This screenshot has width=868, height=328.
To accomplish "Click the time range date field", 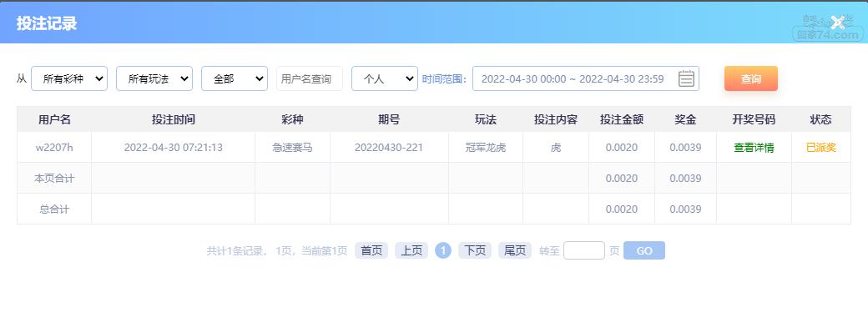I will click(586, 78).
